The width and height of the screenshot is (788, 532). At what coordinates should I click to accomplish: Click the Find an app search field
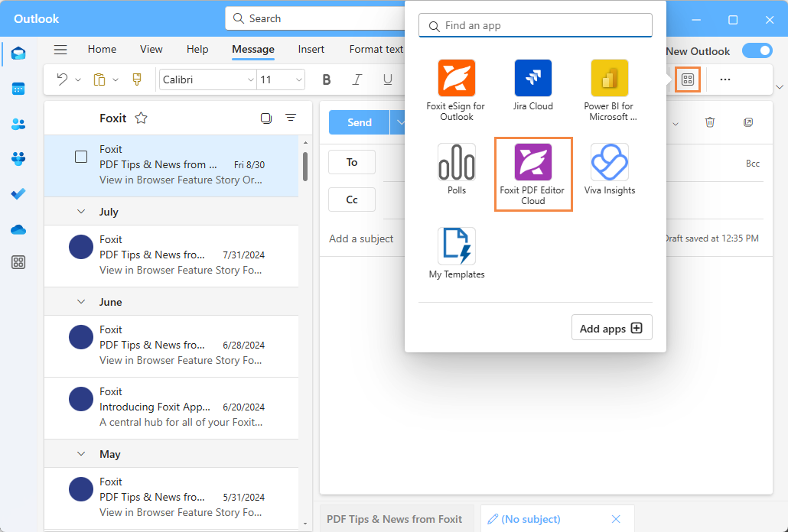click(x=535, y=25)
